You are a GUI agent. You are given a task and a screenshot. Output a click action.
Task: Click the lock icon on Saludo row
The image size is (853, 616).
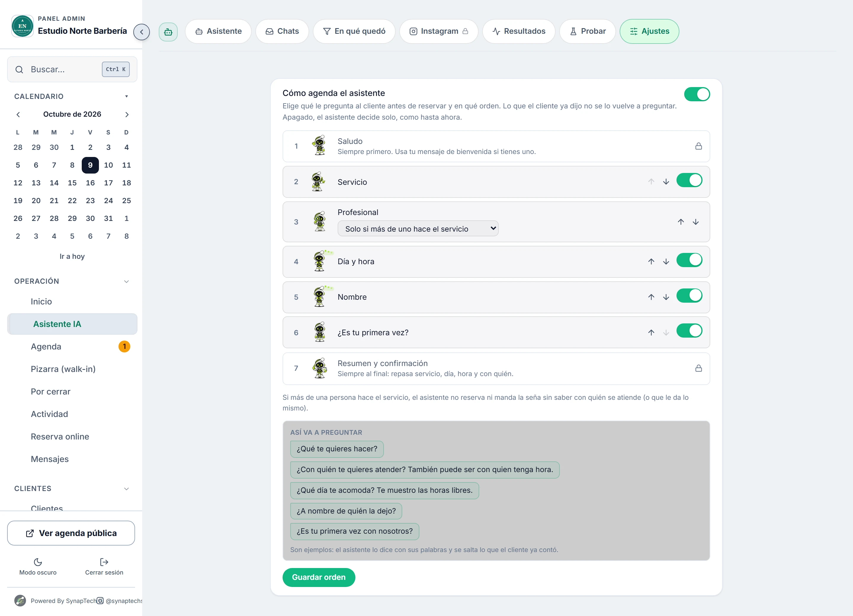pyautogui.click(x=698, y=146)
